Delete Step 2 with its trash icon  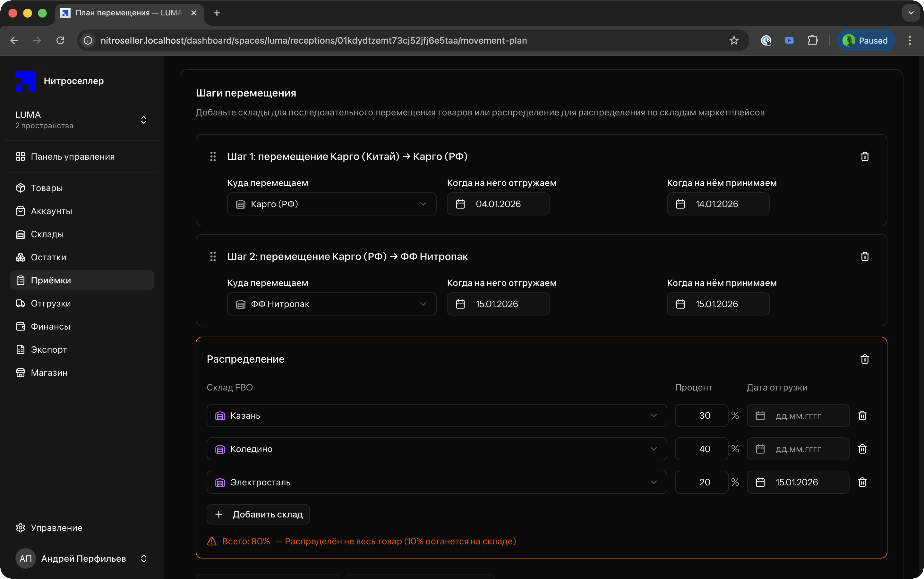[x=865, y=256]
